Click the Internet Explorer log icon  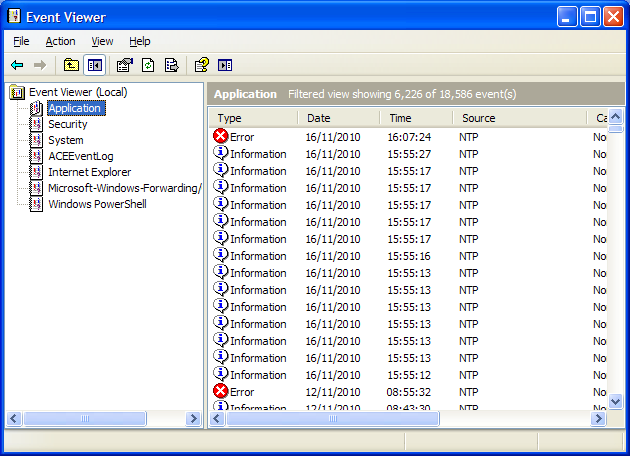37,172
